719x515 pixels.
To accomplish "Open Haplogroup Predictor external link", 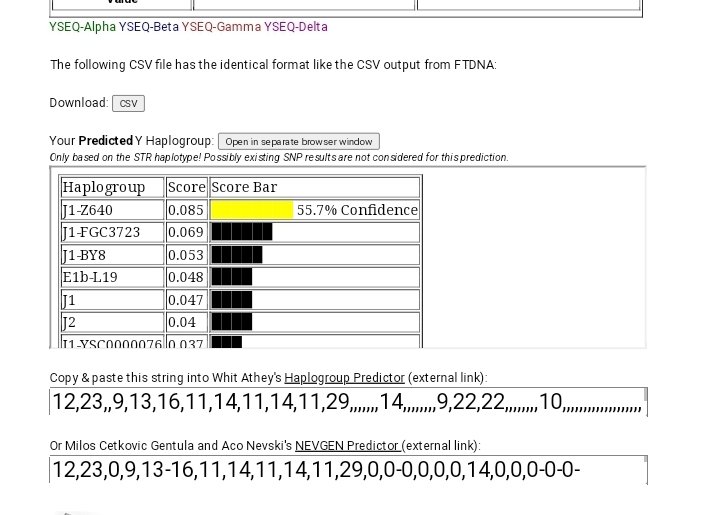I will (344, 378).
